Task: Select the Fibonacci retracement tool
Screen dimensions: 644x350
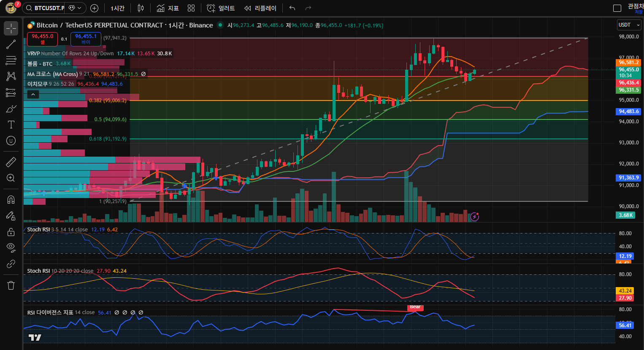Action: 11,61
